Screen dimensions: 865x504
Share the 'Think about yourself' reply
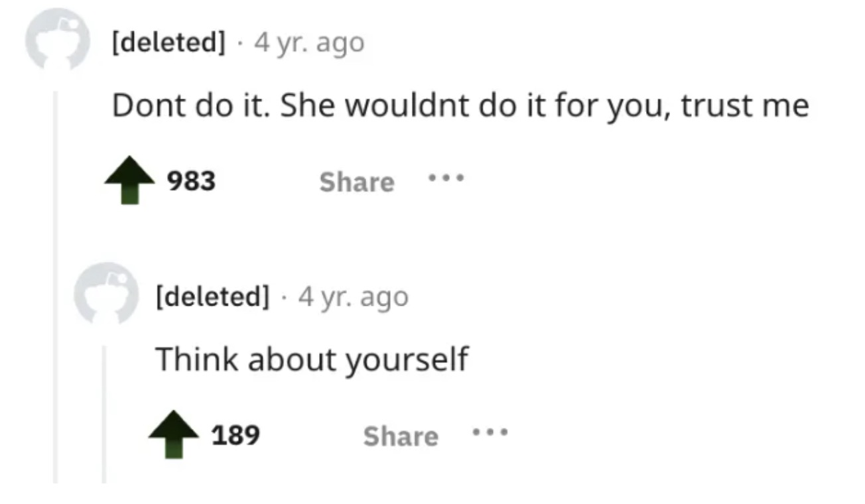click(401, 436)
